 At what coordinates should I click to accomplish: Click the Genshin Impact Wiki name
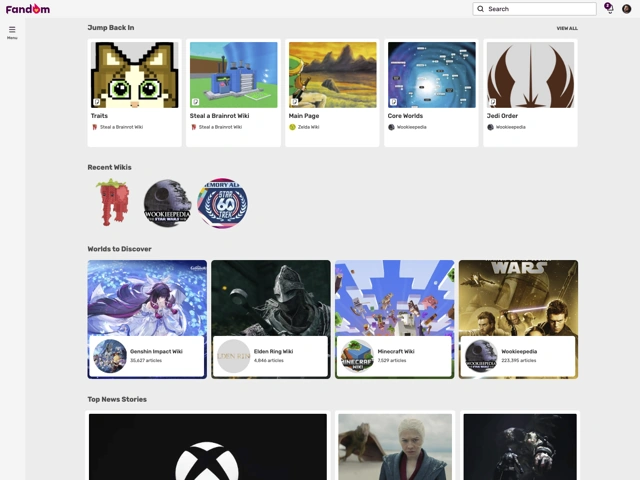pos(156,351)
